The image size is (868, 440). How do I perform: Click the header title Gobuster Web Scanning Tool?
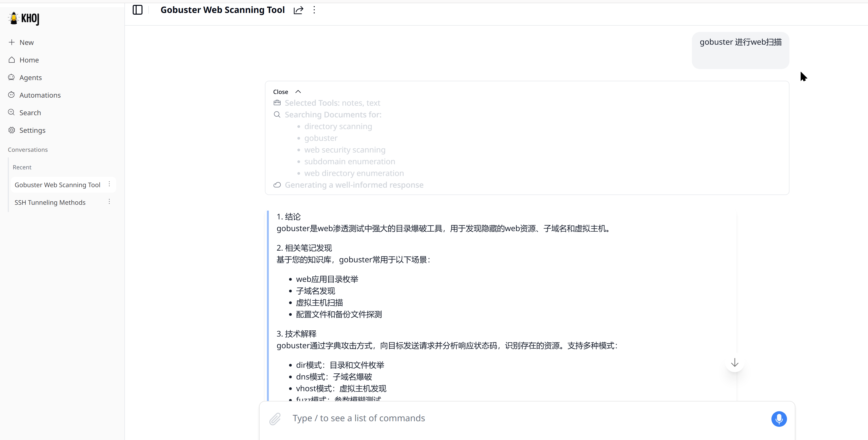tap(222, 10)
